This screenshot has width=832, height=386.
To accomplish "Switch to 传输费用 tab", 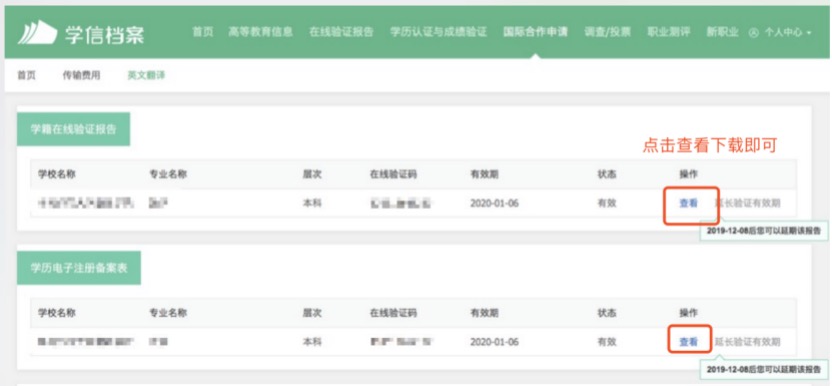I will [81, 75].
